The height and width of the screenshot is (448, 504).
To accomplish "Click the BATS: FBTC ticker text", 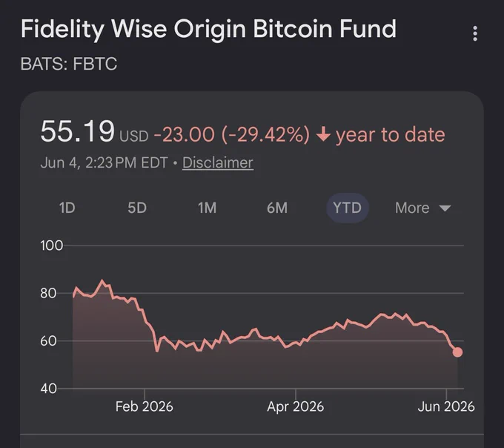I will (69, 64).
